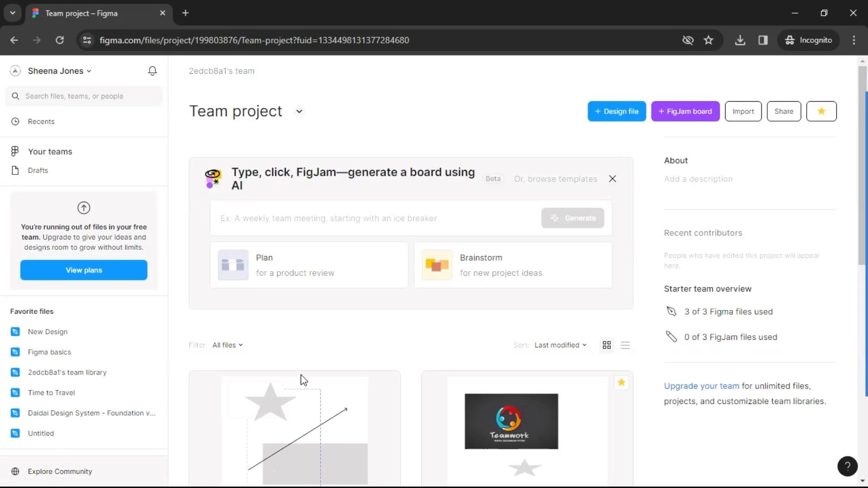The image size is (868, 488).
Task: Click the grid view toggle icon
Action: click(x=607, y=345)
